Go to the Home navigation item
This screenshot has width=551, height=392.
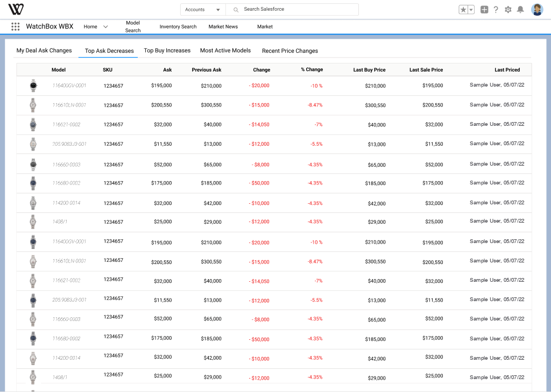tap(90, 27)
